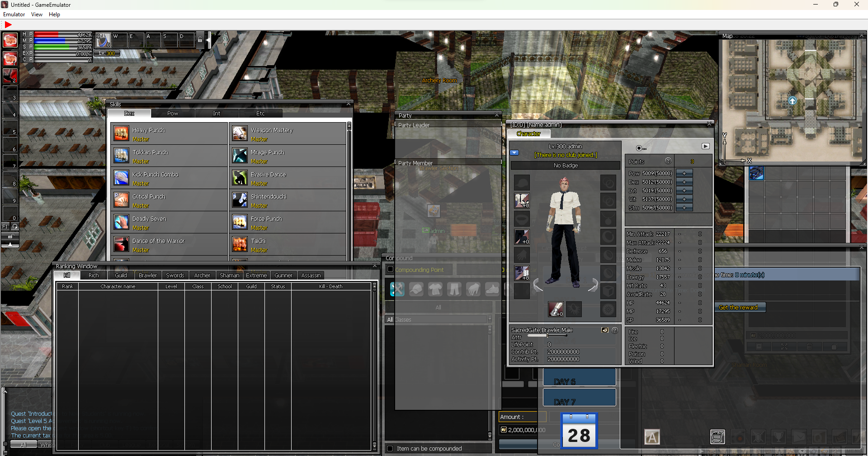Click the Q hotkey item slot
The height and width of the screenshot is (456, 868).
coord(103,40)
